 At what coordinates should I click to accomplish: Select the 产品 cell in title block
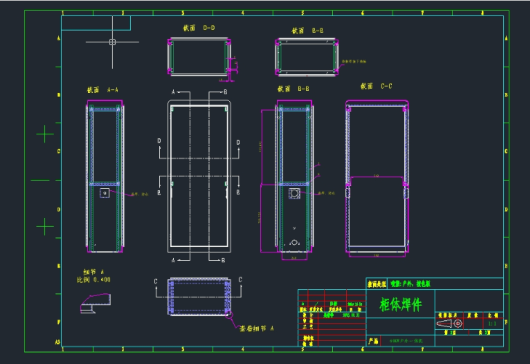[x=373, y=341]
